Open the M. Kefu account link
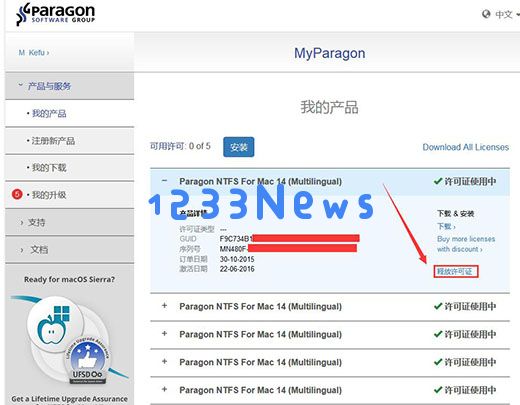The image size is (520, 405). 34,53
